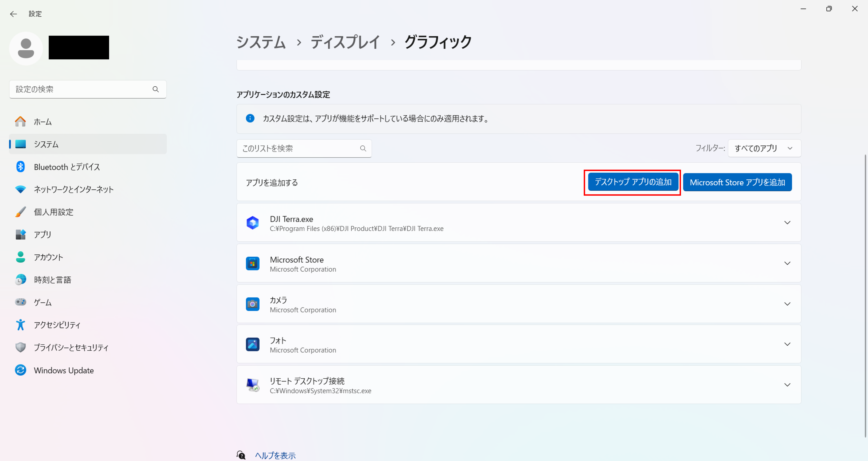Expand the リモート デスクトップ接続 entry

coord(787,385)
